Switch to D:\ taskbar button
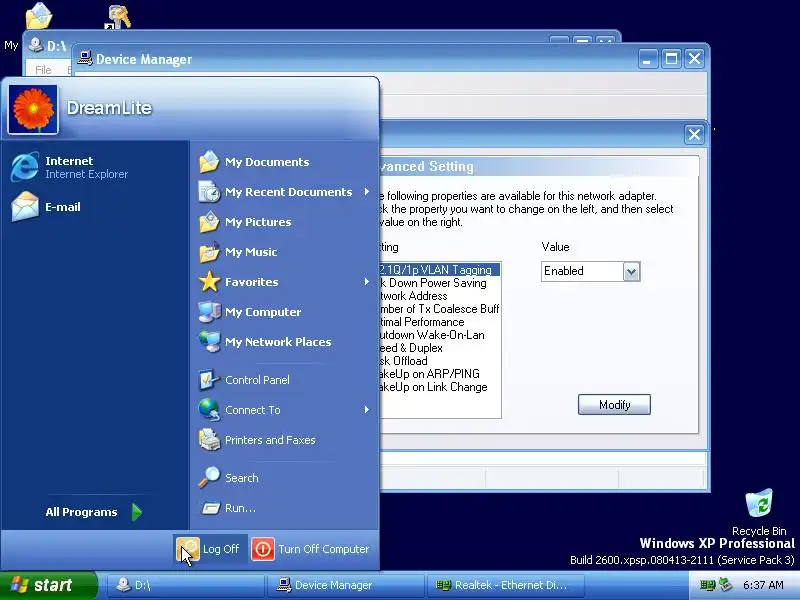Image resolution: width=800 pixels, height=600 pixels. click(185, 585)
